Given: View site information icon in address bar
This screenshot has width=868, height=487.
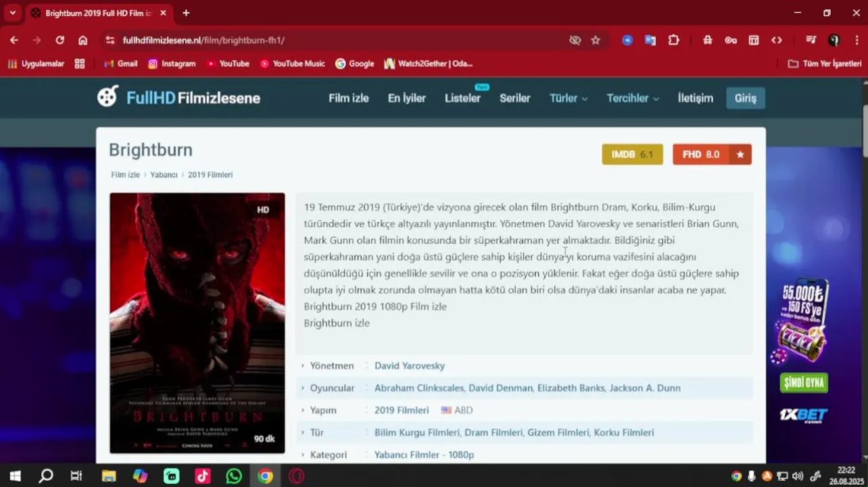Looking at the screenshot, I should point(110,40).
